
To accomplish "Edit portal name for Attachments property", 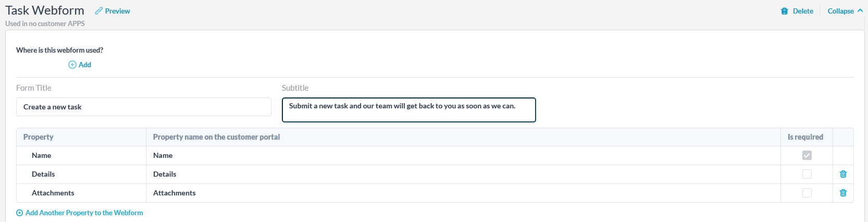I will point(463,193).
